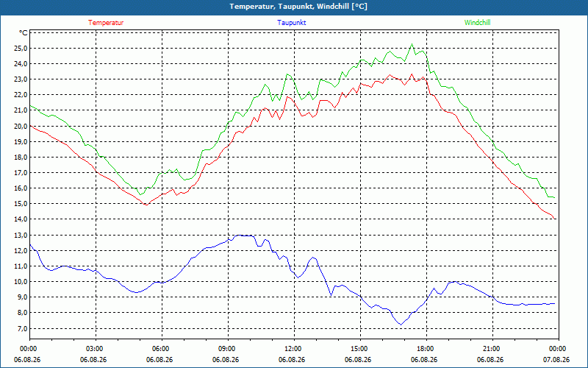Click the 18,0 y-axis value
Screen dimensions: 588x368
(21, 158)
